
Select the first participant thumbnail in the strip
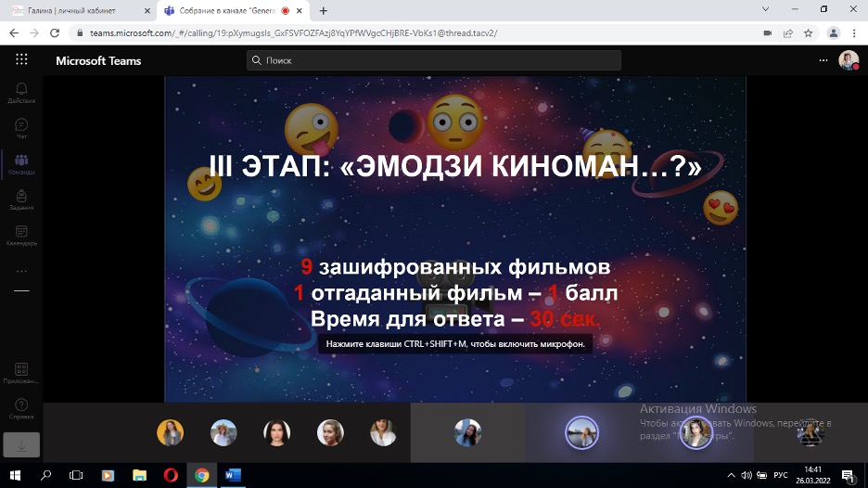[x=170, y=432]
